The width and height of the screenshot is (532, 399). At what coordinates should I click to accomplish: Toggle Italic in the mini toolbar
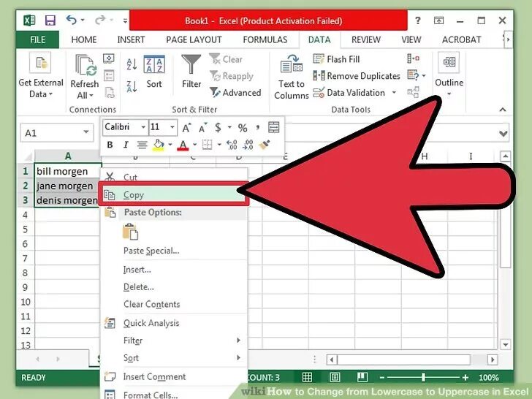pyautogui.click(x=126, y=145)
